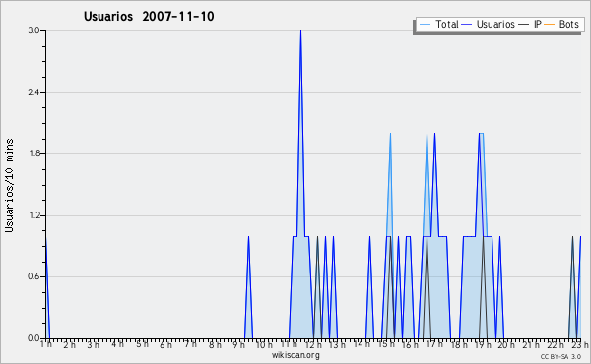Click the '1 h' x-axis label
The image size is (591, 364).
click(x=46, y=344)
